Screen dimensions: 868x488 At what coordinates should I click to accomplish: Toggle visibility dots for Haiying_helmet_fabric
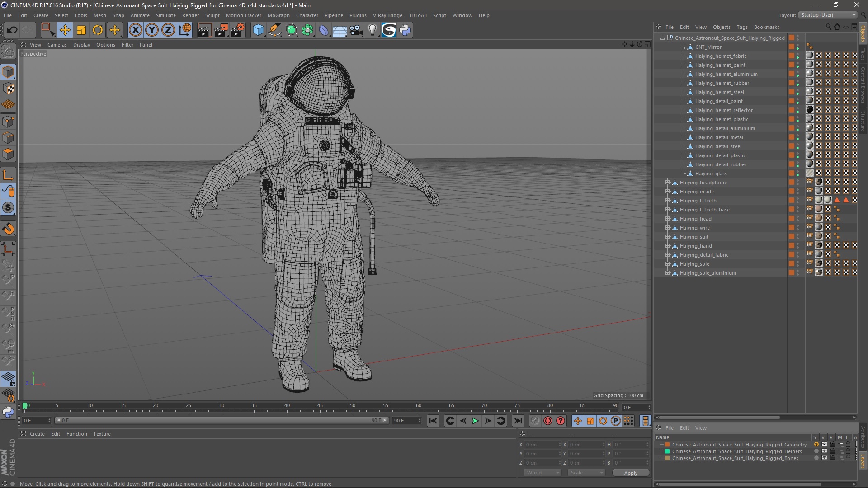pyautogui.click(x=798, y=56)
